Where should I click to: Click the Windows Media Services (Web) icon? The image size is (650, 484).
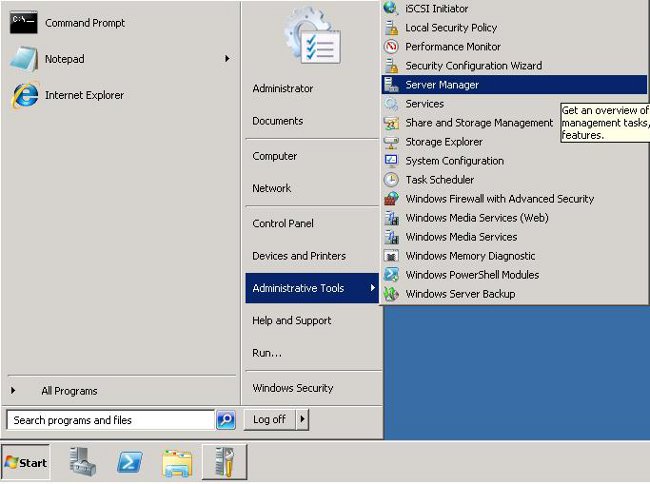click(391, 218)
